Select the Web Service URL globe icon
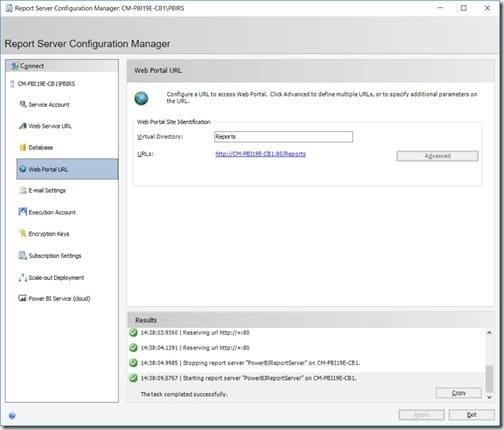Viewport: 504px width, 430px height. click(23, 126)
